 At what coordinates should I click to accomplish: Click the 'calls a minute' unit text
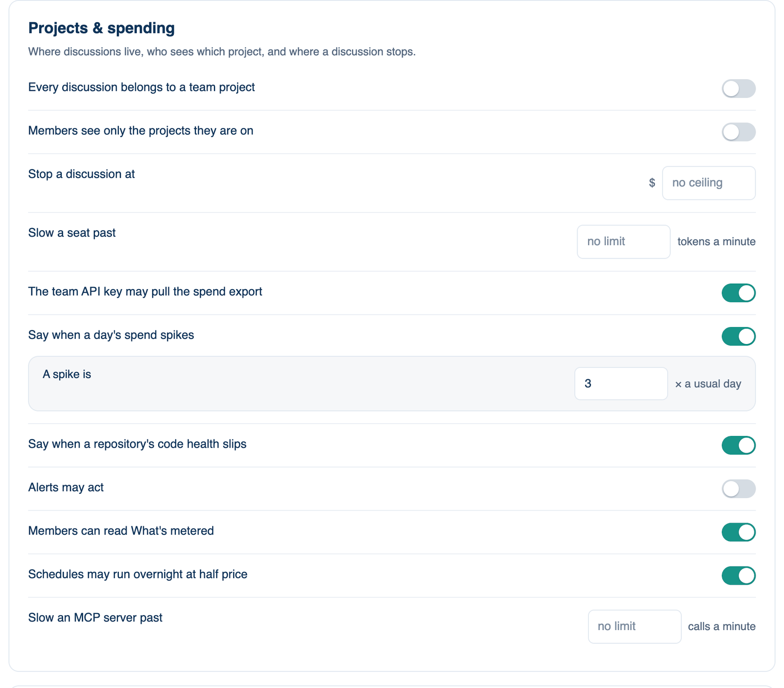[722, 627]
